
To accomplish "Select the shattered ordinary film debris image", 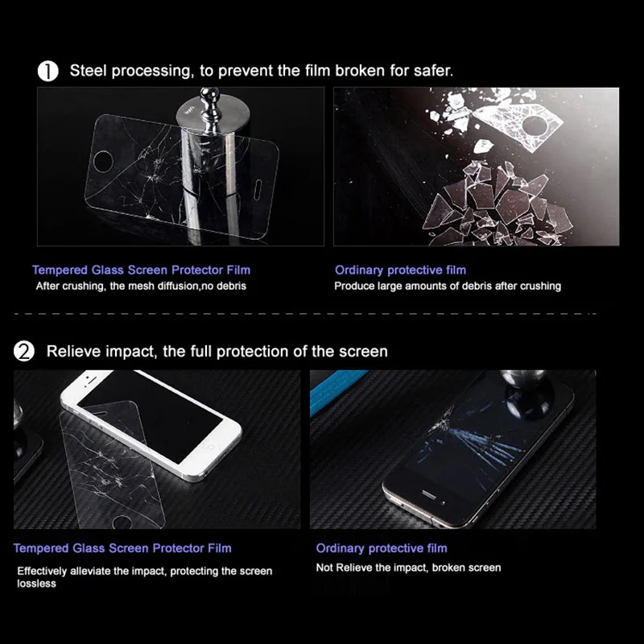I will pos(477,167).
